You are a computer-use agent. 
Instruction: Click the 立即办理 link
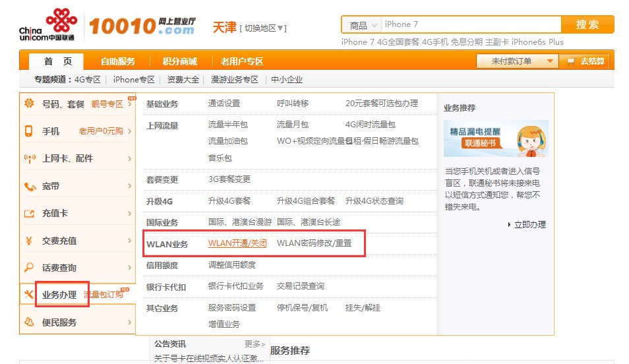(529, 225)
